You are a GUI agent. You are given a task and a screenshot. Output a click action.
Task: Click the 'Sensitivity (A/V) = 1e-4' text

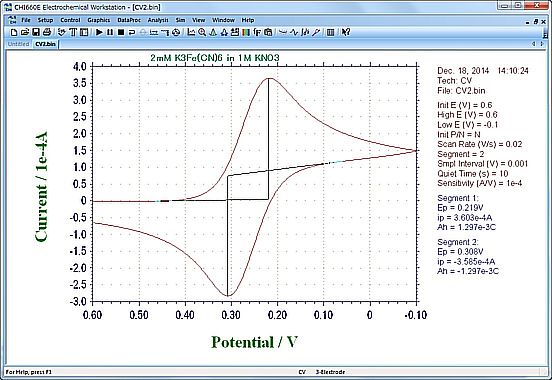[479, 183]
